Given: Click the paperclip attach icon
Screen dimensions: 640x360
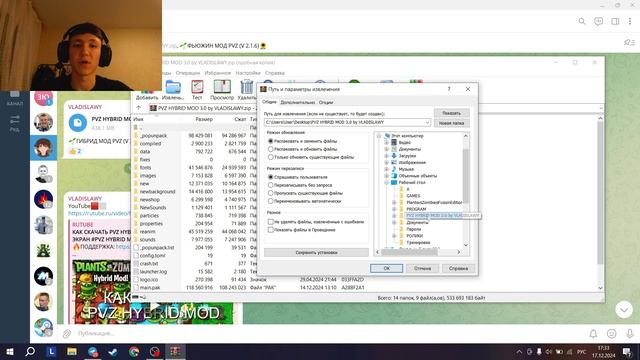Looking at the screenshot, I should [67, 334].
